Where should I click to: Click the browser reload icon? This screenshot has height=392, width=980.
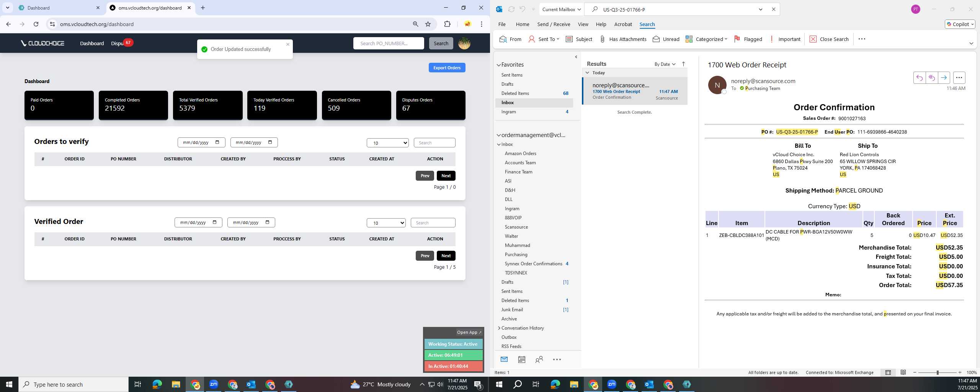point(36,24)
